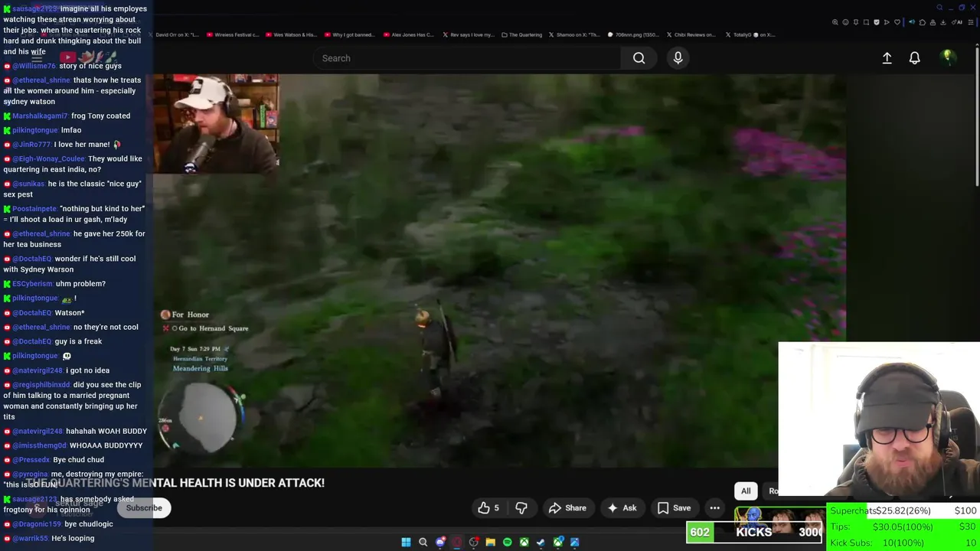Save the video to a playlist
The width and height of the screenshot is (980, 551).
(x=674, y=508)
